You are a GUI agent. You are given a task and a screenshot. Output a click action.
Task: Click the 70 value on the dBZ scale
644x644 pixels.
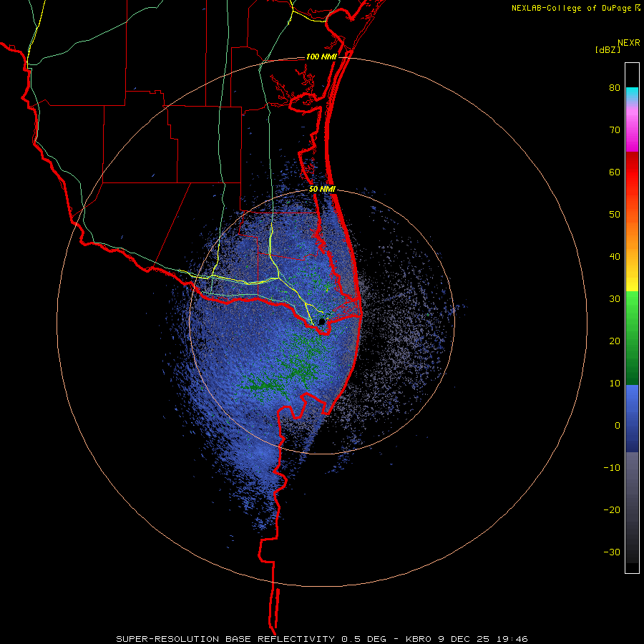[x=615, y=130]
